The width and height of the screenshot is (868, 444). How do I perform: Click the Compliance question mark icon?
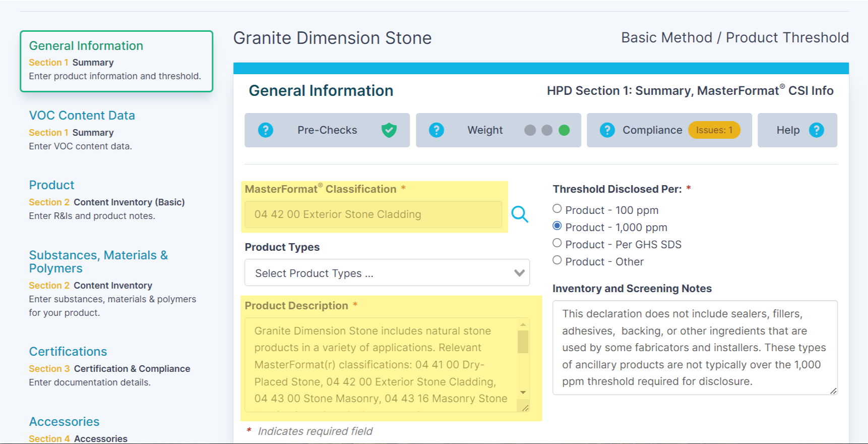click(x=607, y=130)
